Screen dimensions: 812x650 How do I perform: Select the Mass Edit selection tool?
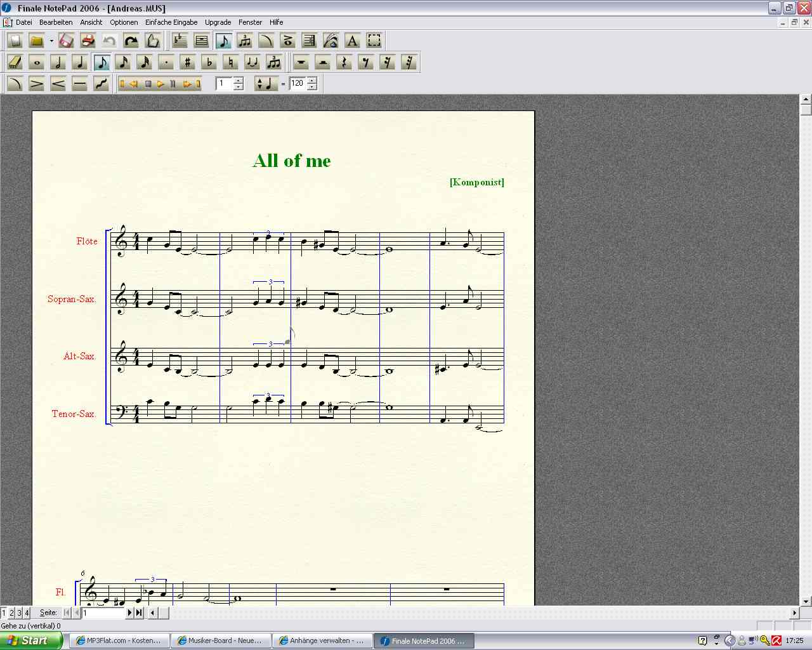coord(374,41)
